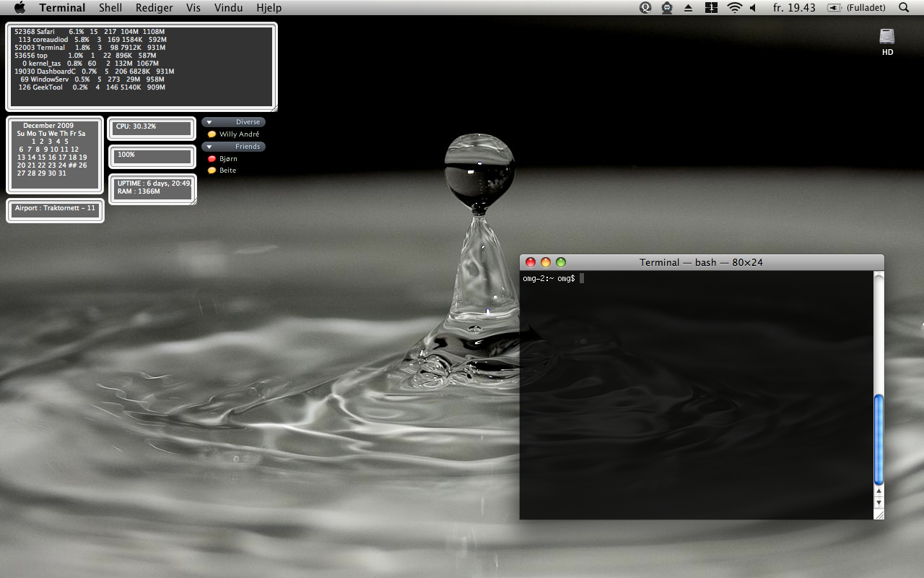Open the Vindu menu
Image resolution: width=924 pixels, height=578 pixels.
pos(228,8)
